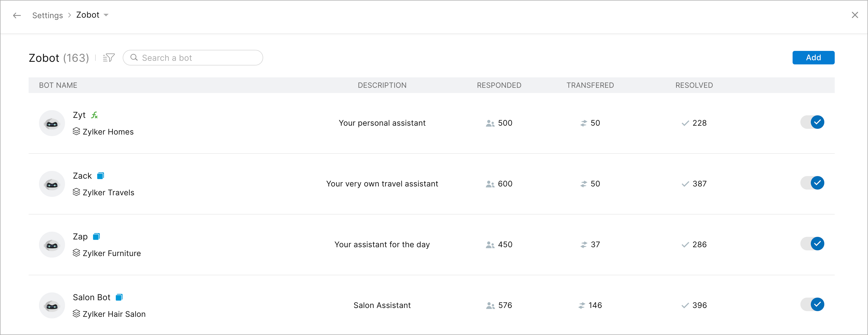Viewport: 868px width, 335px height.
Task: Disable the Zack bot toggle
Action: coord(812,183)
